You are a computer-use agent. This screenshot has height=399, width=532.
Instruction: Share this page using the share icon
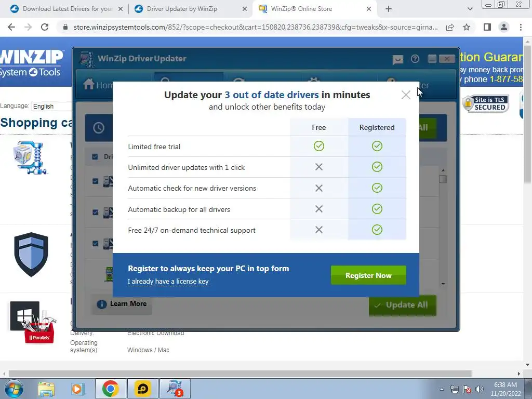[x=450, y=27]
